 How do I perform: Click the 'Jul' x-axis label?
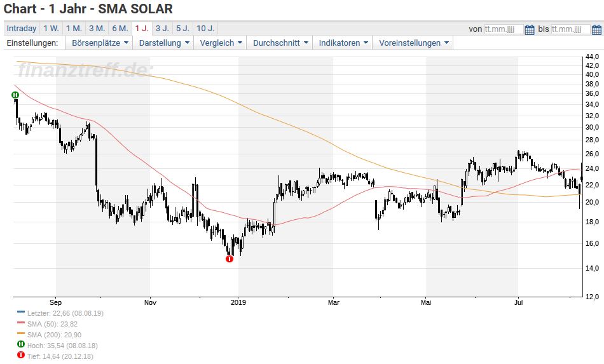[x=518, y=302]
